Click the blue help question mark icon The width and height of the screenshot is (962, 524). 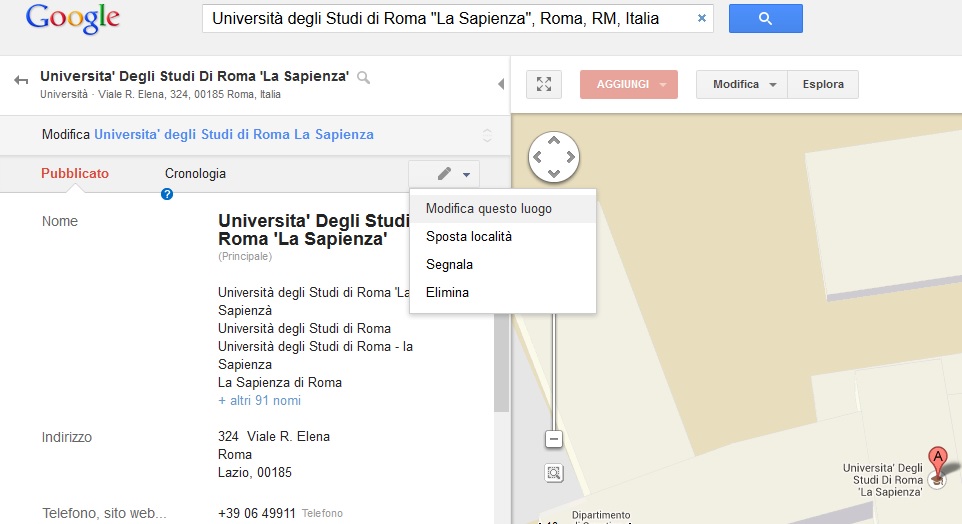pyautogui.click(x=167, y=195)
